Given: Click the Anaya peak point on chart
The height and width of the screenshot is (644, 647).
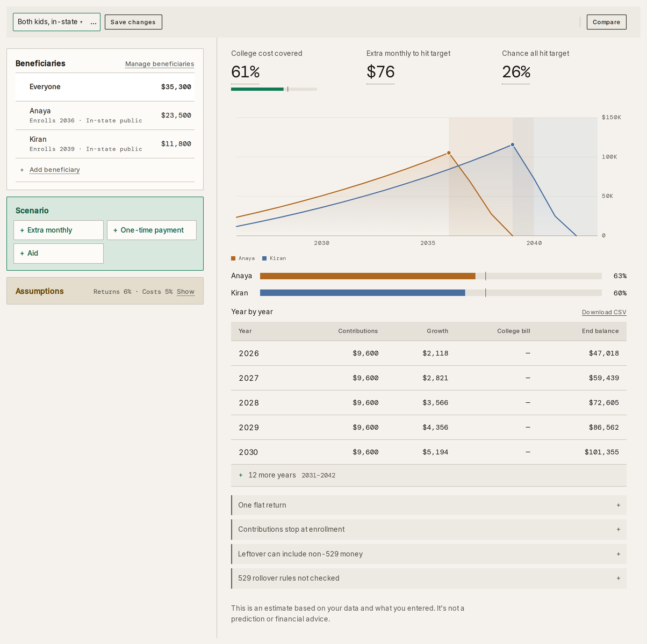Looking at the screenshot, I should 449,153.
